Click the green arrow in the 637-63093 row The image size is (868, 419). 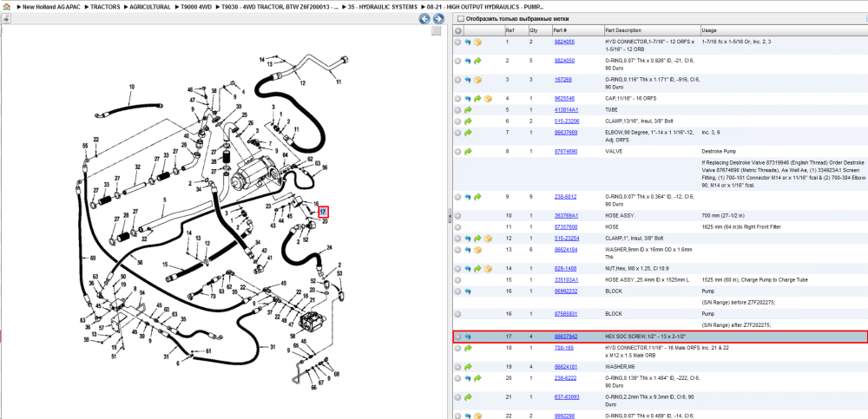tap(468, 396)
